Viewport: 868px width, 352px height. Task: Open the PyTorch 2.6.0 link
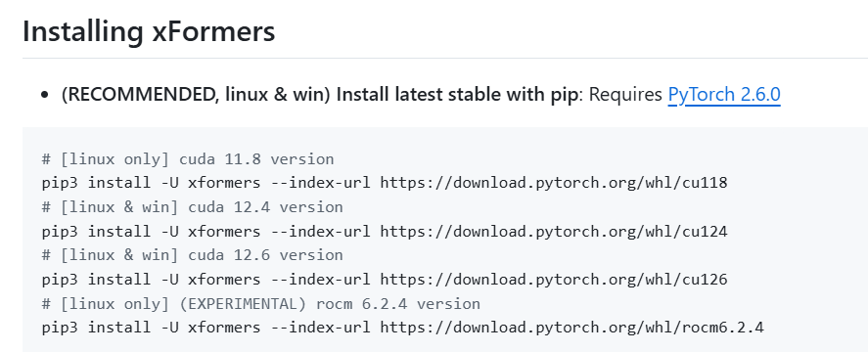coord(724,95)
